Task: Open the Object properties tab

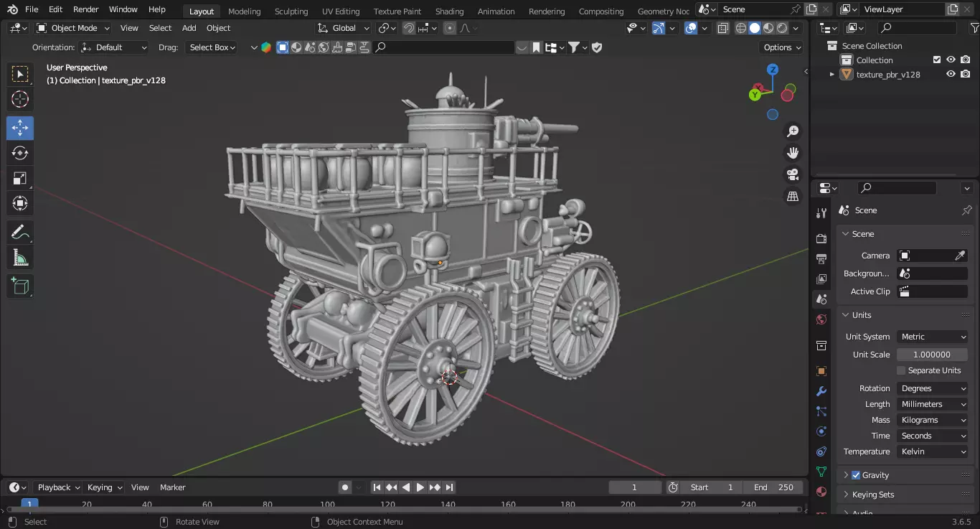Action: 821,371
